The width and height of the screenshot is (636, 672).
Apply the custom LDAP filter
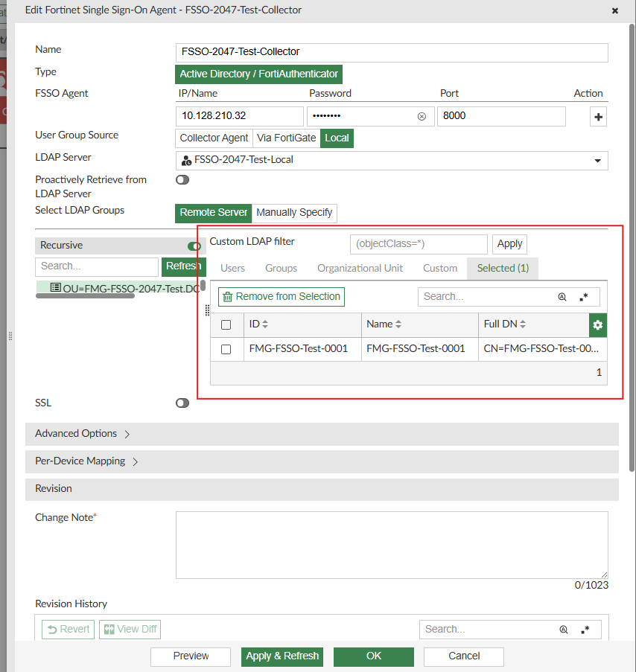coord(509,244)
